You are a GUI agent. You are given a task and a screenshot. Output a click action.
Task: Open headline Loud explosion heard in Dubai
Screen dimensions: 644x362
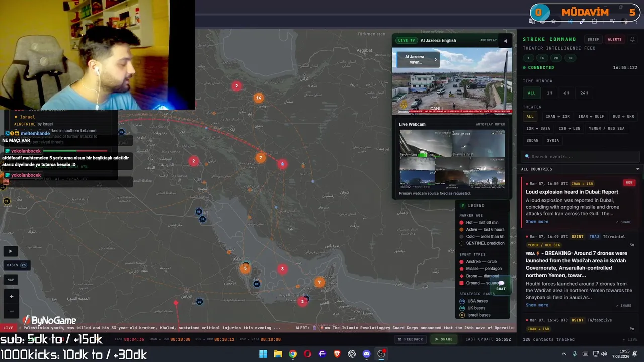click(x=572, y=192)
